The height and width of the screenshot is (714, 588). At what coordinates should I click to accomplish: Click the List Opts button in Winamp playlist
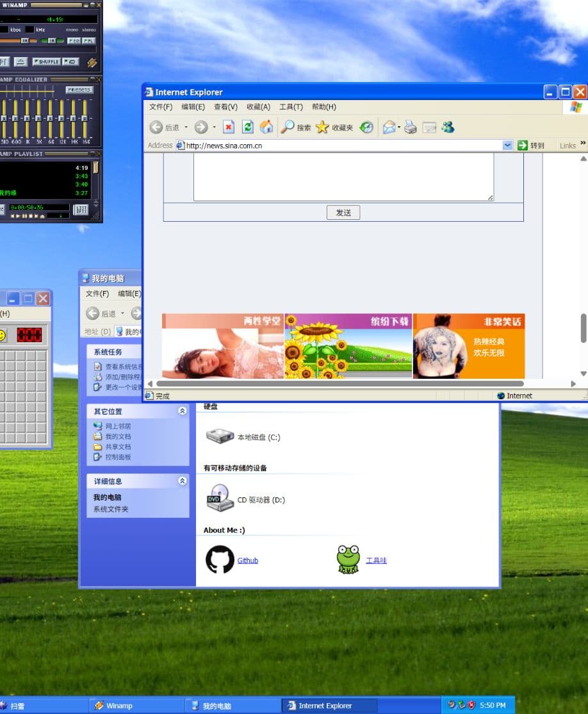click(81, 210)
